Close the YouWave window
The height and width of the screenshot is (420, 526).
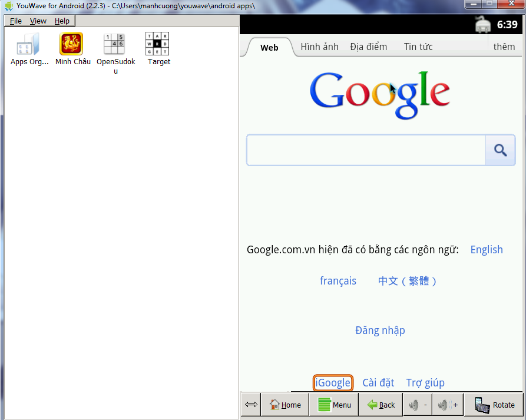pyautogui.click(x=512, y=4)
